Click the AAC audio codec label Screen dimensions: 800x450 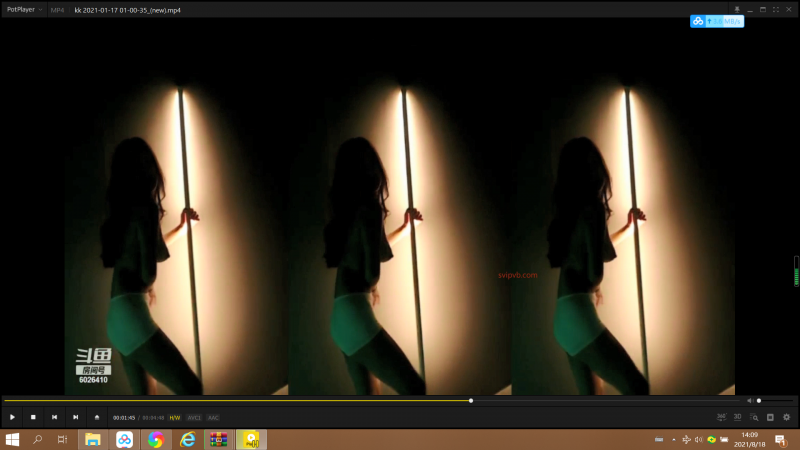(213, 417)
